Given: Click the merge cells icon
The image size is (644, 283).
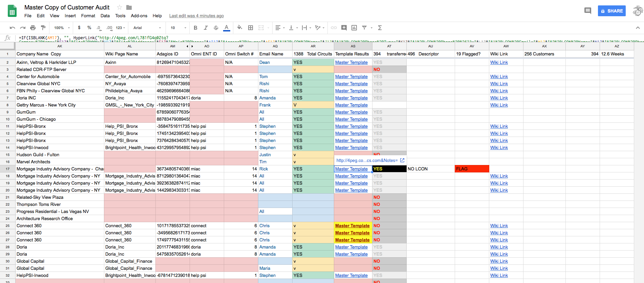Looking at the screenshot, I should [x=261, y=28].
